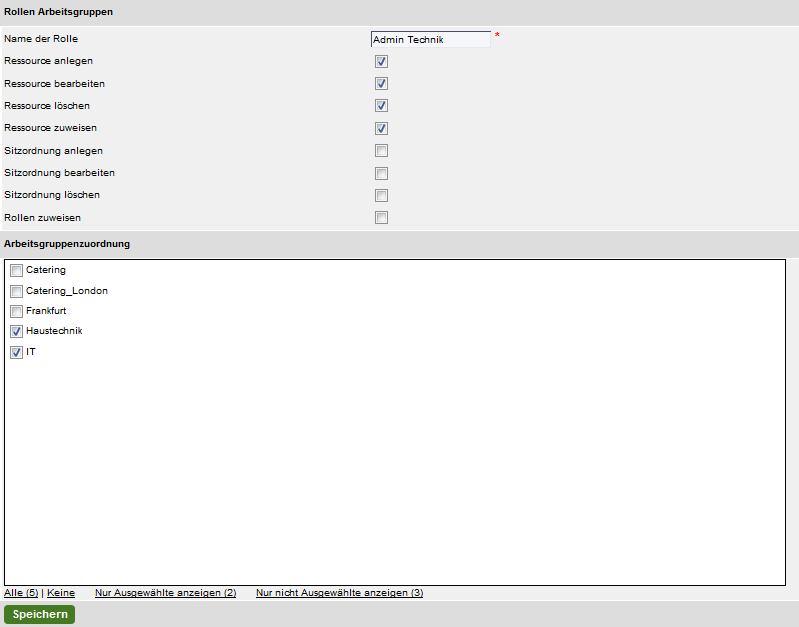Check the Catering_London workgroup checkbox

(x=16, y=291)
